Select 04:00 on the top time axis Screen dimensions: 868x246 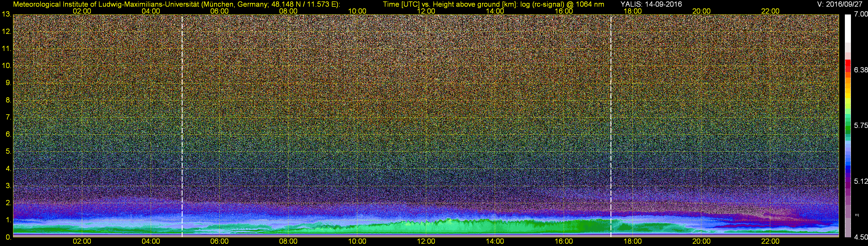click(151, 11)
